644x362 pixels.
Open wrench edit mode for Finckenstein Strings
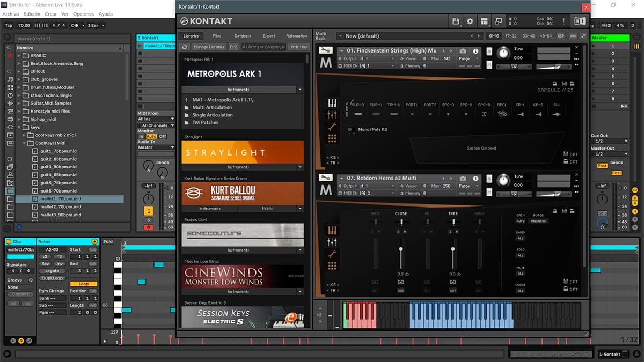point(325,50)
